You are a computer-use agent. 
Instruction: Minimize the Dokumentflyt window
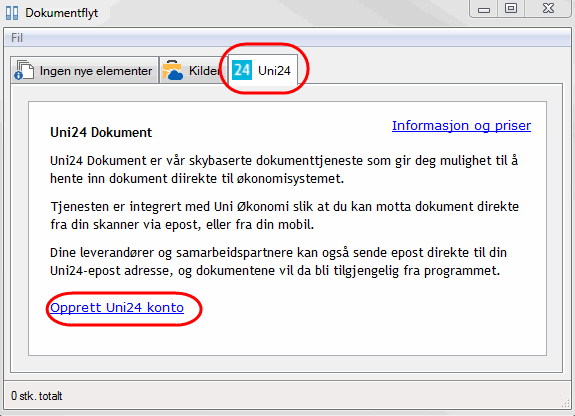tap(484, 9)
